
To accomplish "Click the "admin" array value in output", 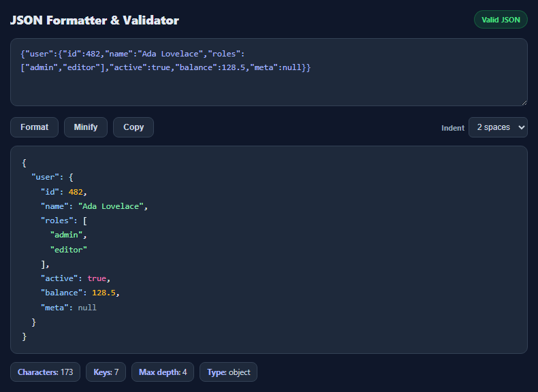I will click(68, 235).
